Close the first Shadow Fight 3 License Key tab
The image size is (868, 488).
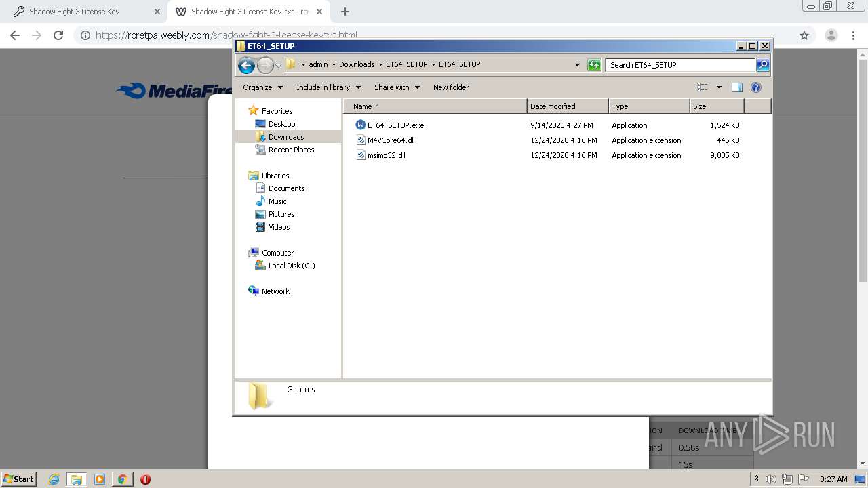[157, 12]
